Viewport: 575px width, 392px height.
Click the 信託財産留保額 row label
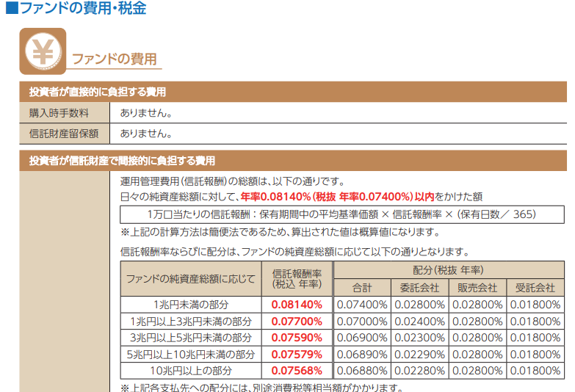pyautogui.click(x=64, y=134)
